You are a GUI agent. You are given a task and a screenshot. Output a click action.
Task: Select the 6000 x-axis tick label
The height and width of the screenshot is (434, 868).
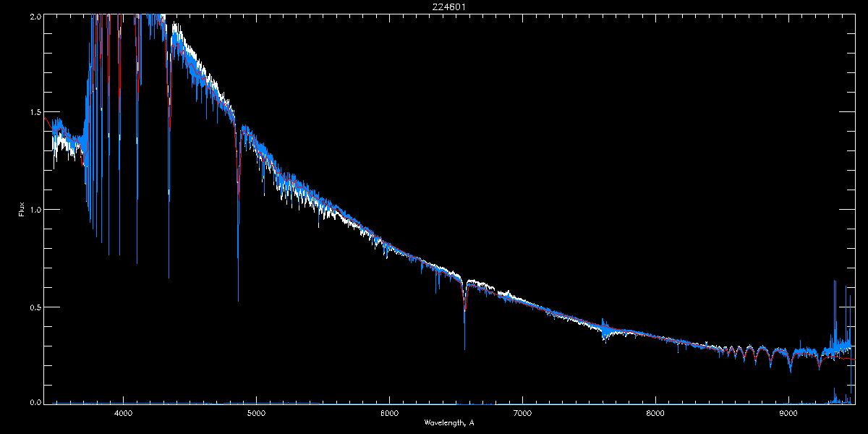click(x=389, y=412)
